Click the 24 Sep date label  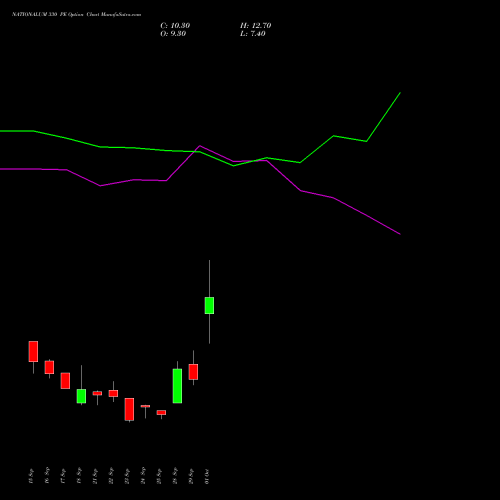coord(143,476)
